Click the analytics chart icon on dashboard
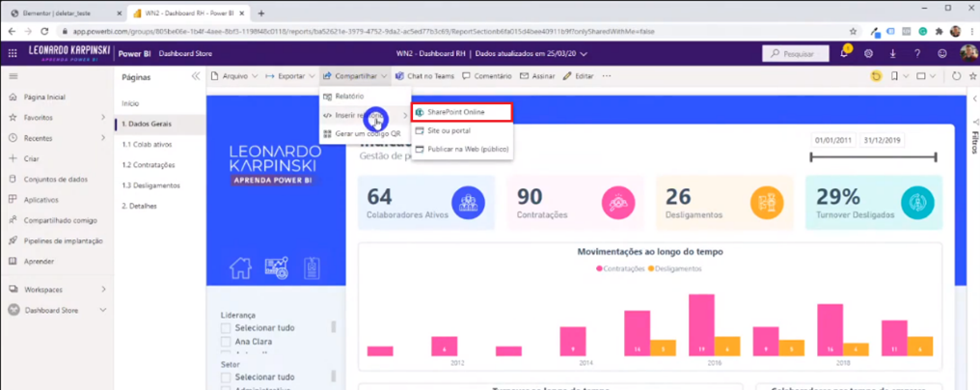 pyautogui.click(x=276, y=267)
